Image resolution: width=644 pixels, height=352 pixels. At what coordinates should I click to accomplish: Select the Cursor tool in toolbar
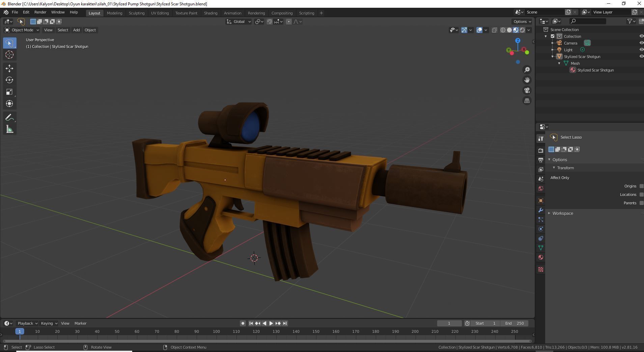click(9, 55)
